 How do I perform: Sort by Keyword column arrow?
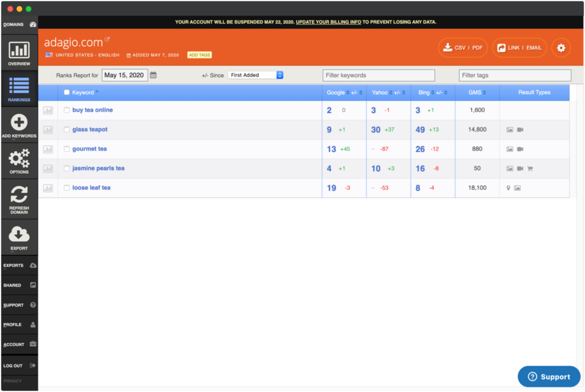pyautogui.click(x=97, y=91)
